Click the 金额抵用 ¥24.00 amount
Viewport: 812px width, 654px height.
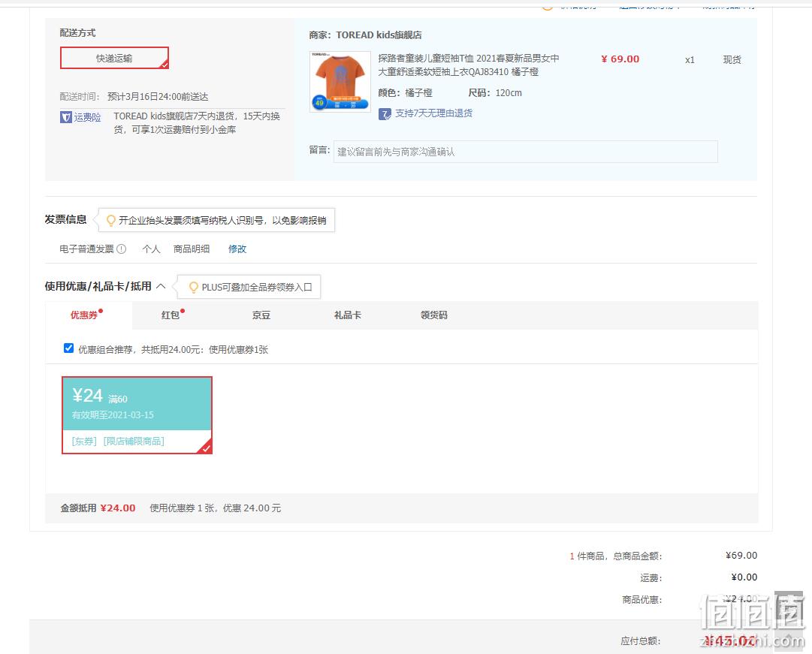click(118, 508)
